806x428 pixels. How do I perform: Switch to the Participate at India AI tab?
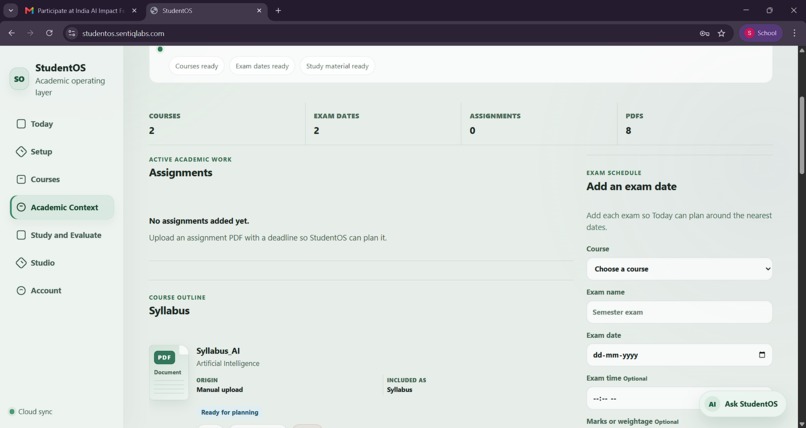(81, 10)
